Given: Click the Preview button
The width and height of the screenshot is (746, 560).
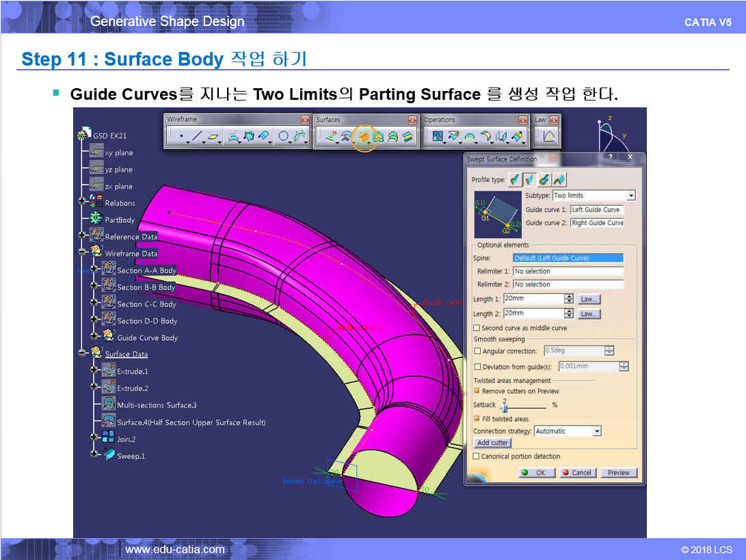Looking at the screenshot, I should click(x=618, y=472).
